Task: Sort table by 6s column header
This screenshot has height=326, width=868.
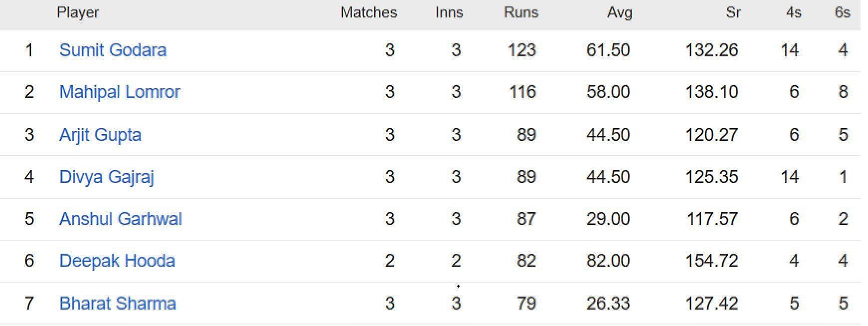Action: point(843,12)
